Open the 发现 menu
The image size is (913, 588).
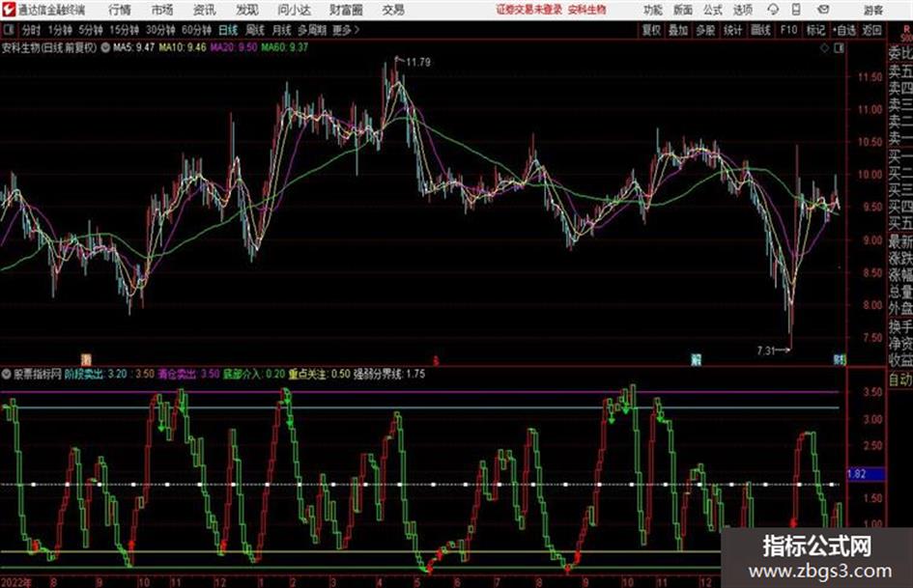tap(247, 10)
